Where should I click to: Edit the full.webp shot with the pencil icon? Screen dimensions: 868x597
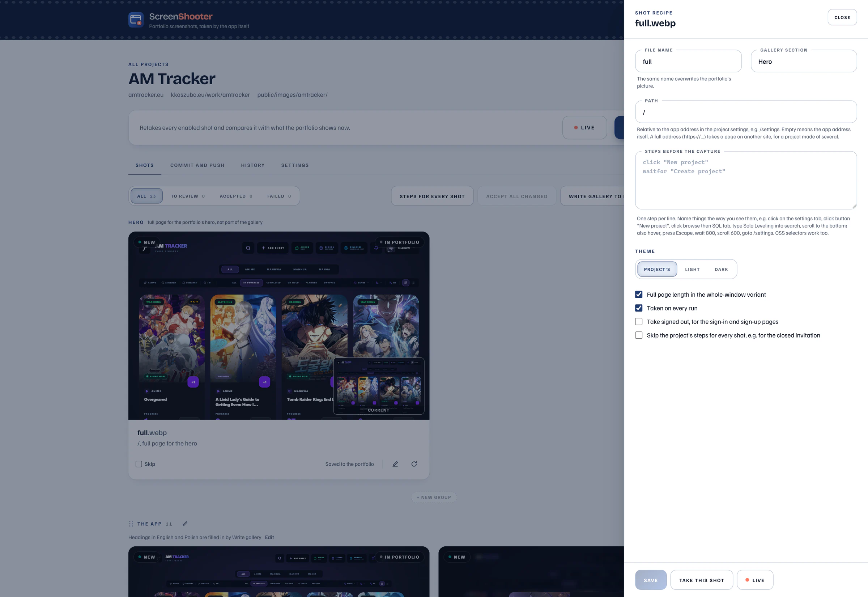(x=395, y=464)
